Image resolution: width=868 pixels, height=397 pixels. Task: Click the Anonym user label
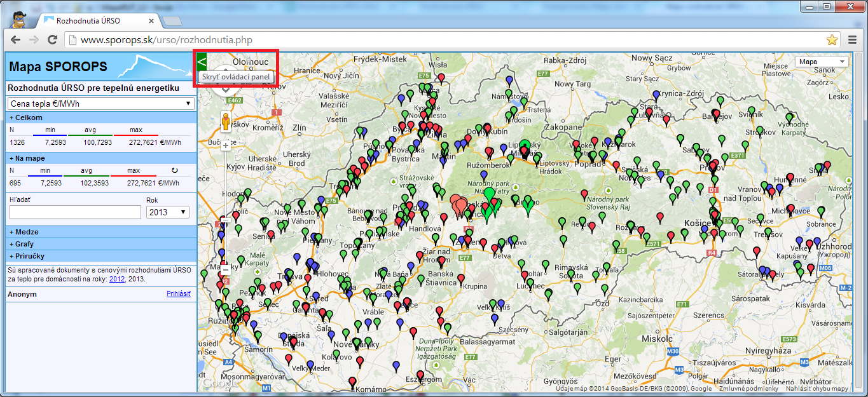pyautogui.click(x=22, y=295)
